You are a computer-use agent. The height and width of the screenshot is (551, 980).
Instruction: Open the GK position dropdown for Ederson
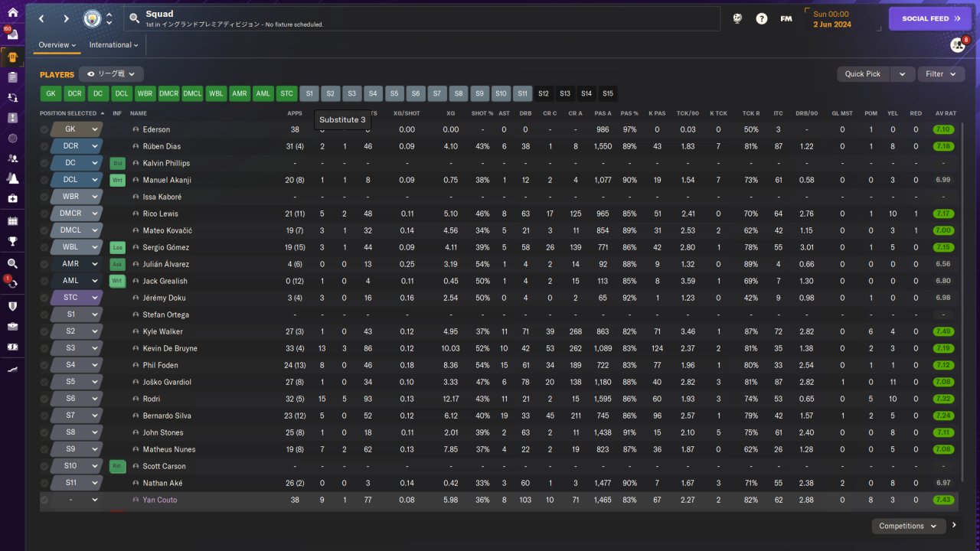(77, 129)
